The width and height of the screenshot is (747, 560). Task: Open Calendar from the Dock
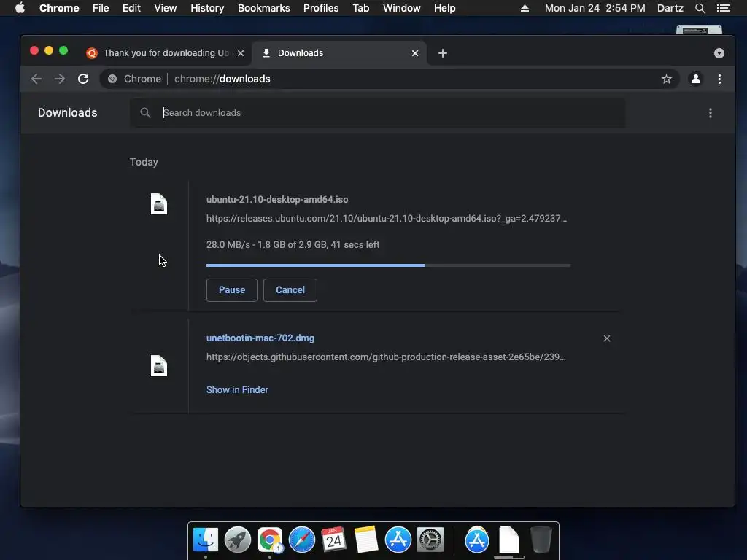334,540
